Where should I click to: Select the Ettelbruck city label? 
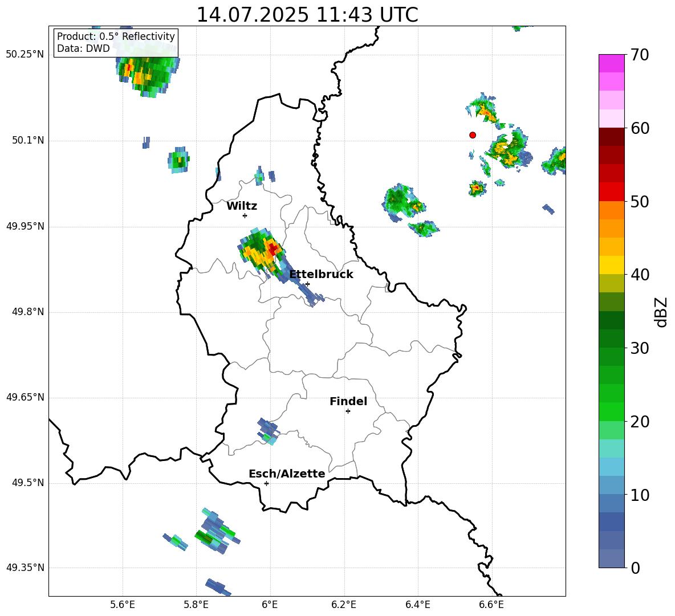click(x=321, y=275)
